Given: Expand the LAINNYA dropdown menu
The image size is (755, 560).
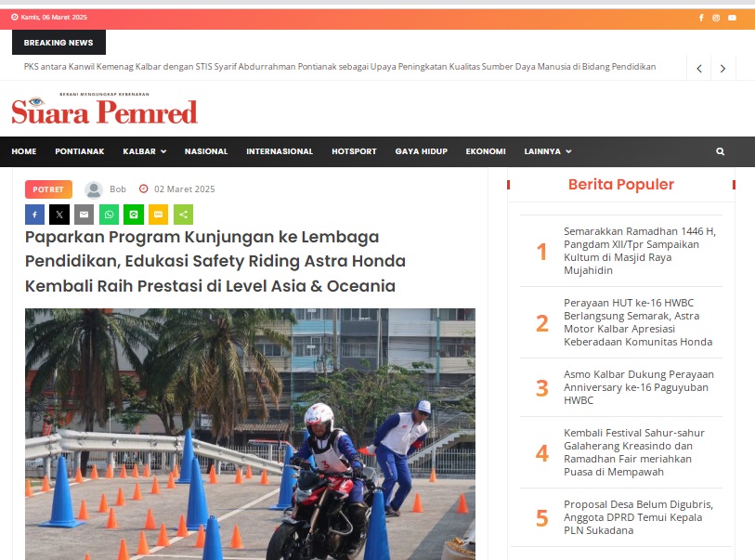Looking at the screenshot, I should pos(548,151).
